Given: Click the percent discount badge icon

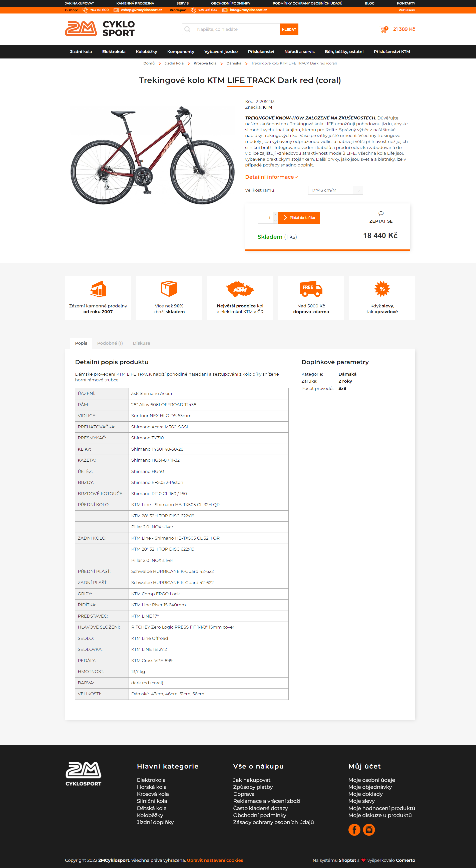Looking at the screenshot, I should [382, 289].
